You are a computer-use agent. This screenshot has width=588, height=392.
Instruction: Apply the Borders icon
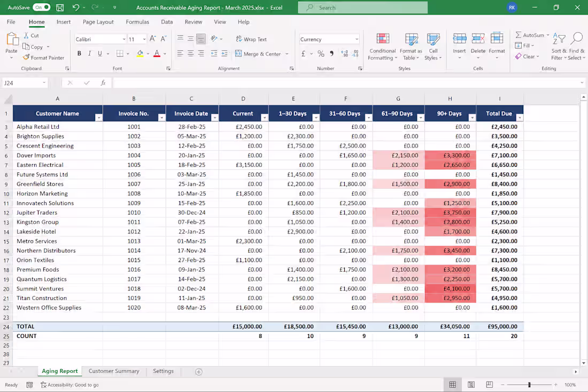tap(120, 53)
